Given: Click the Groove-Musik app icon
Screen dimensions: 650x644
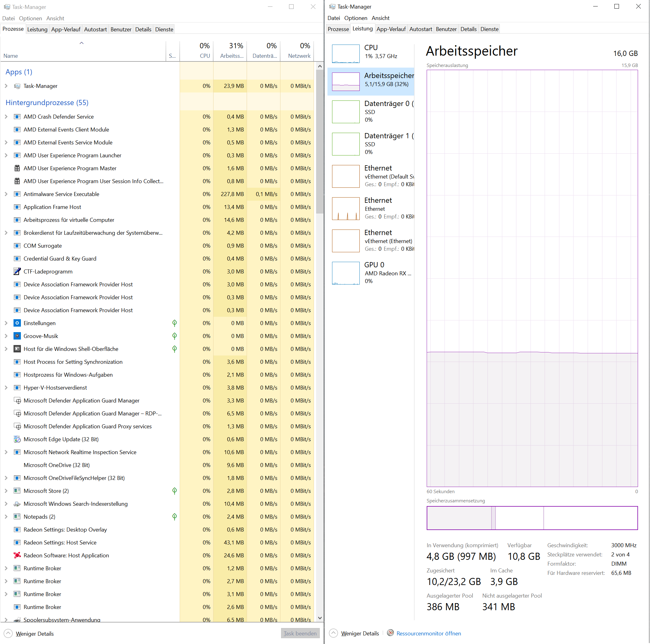Looking at the screenshot, I should point(17,336).
